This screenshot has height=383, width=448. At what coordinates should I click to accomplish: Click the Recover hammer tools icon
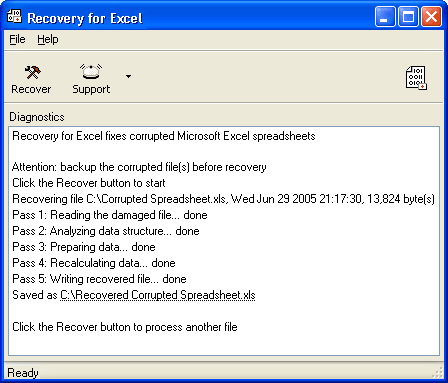32,72
